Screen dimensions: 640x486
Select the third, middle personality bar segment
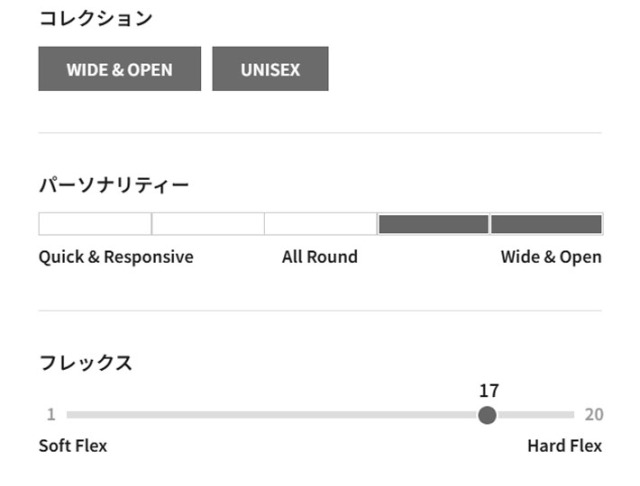tap(320, 224)
